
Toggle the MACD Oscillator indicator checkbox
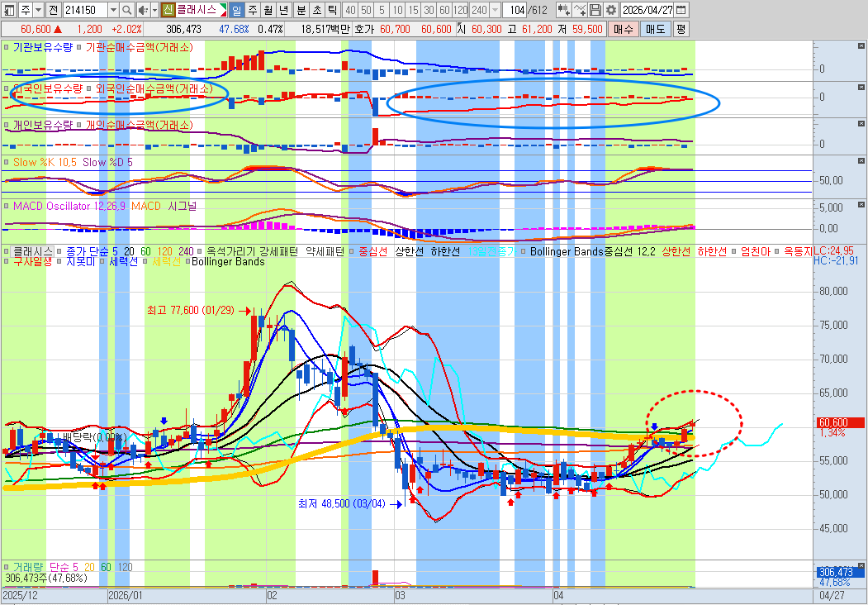pyautogui.click(x=7, y=205)
